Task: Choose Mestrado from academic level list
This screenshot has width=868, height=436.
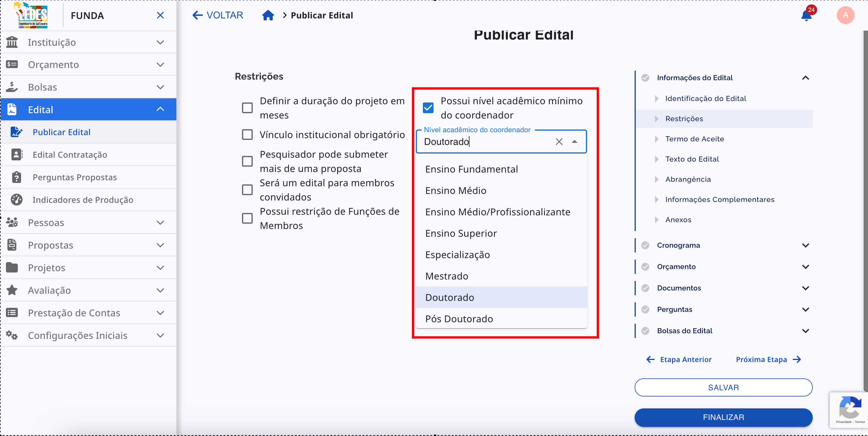Action: [447, 276]
